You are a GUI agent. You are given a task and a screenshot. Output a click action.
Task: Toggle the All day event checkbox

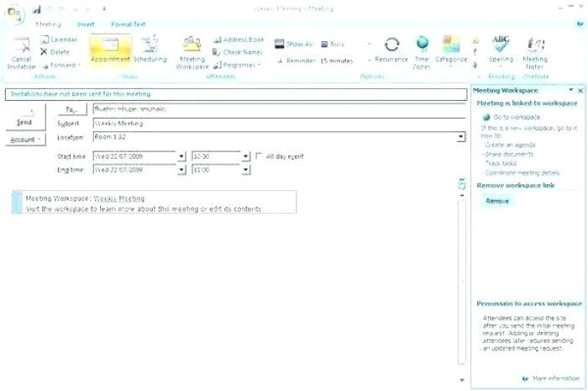260,156
